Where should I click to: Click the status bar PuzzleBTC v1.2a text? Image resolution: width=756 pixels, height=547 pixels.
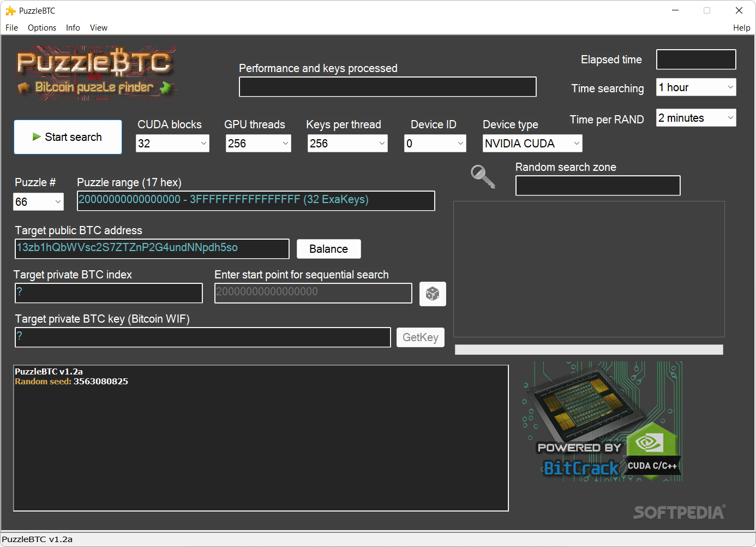(x=37, y=539)
